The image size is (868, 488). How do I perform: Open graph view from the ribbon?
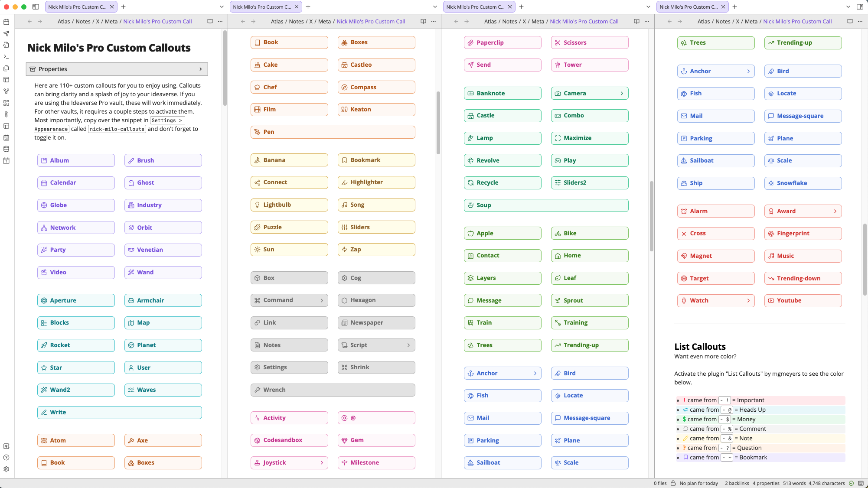6,91
